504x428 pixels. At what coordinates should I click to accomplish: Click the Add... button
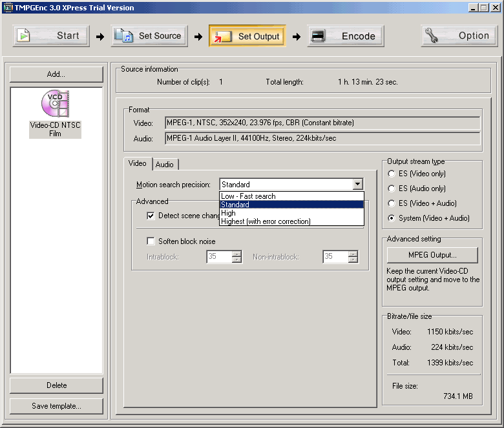[56, 74]
